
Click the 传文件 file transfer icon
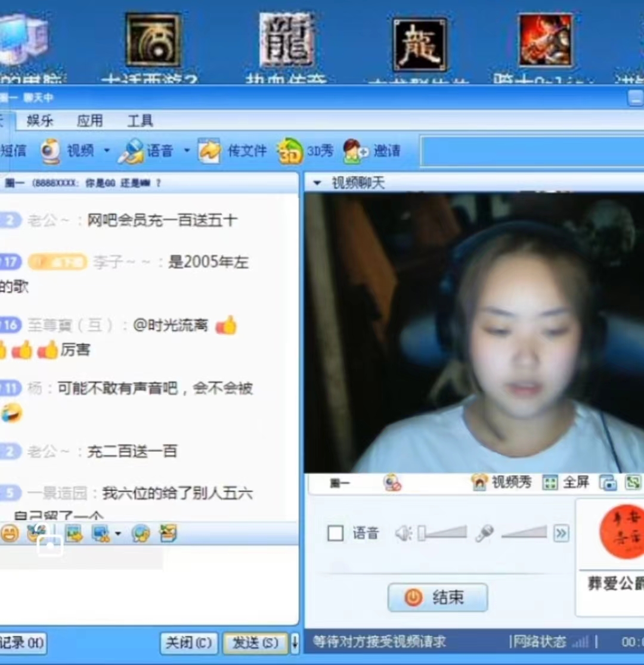point(209,151)
